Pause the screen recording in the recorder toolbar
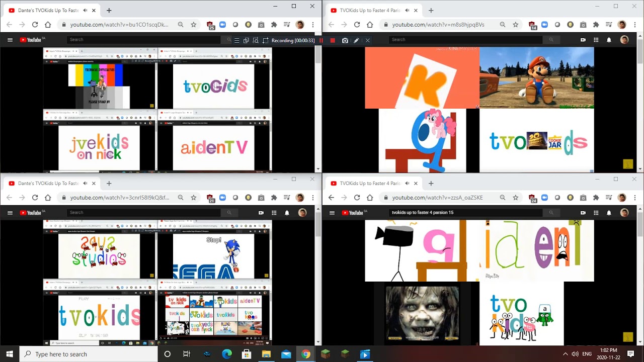The image size is (644, 362). 321,40
